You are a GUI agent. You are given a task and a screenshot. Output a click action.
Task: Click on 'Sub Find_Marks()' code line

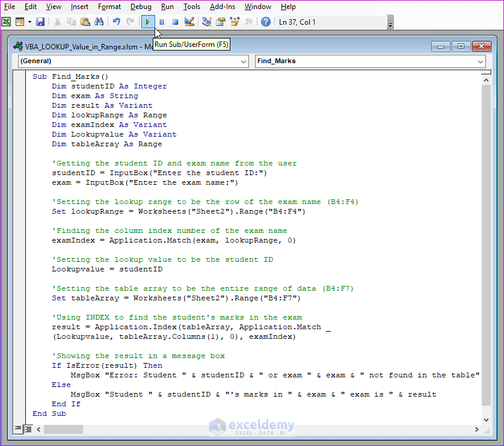click(70, 76)
